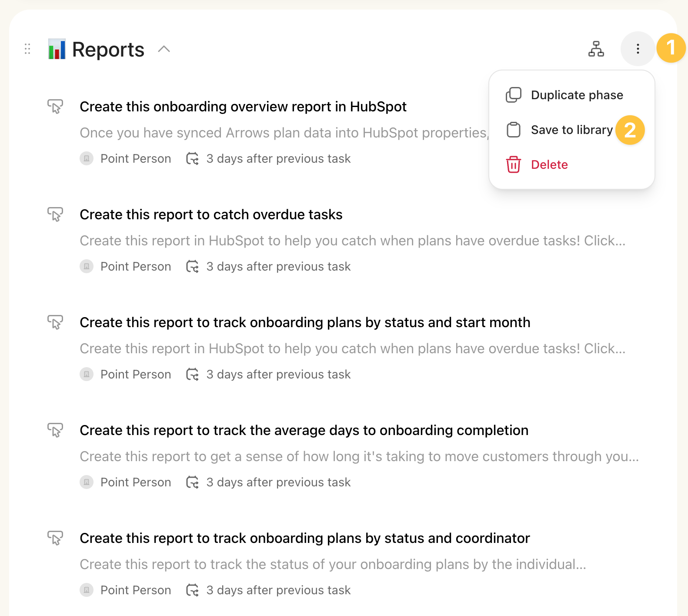Click due date icon on average days task
The height and width of the screenshot is (616, 688).
[192, 482]
